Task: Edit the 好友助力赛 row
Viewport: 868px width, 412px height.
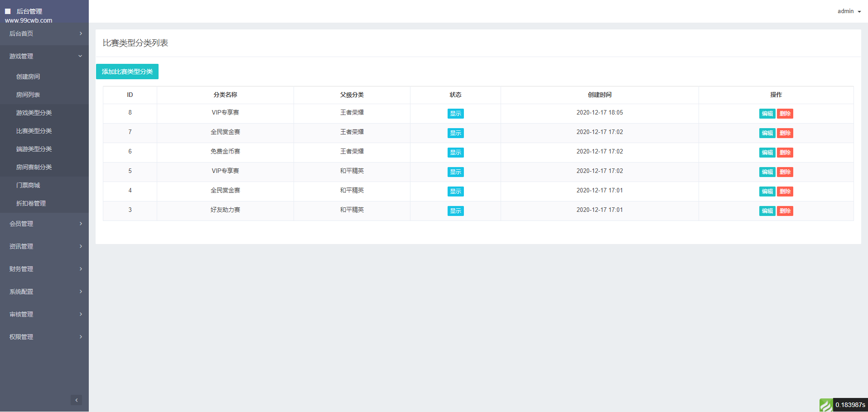Action: (767, 211)
